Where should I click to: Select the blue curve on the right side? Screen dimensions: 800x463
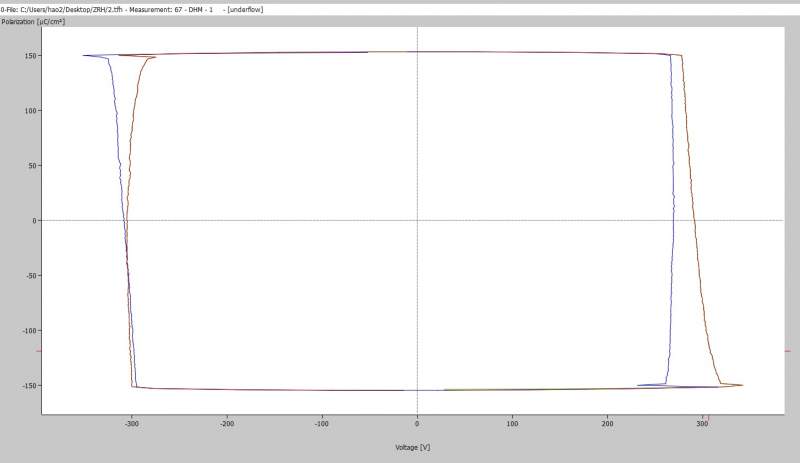[x=672, y=220]
